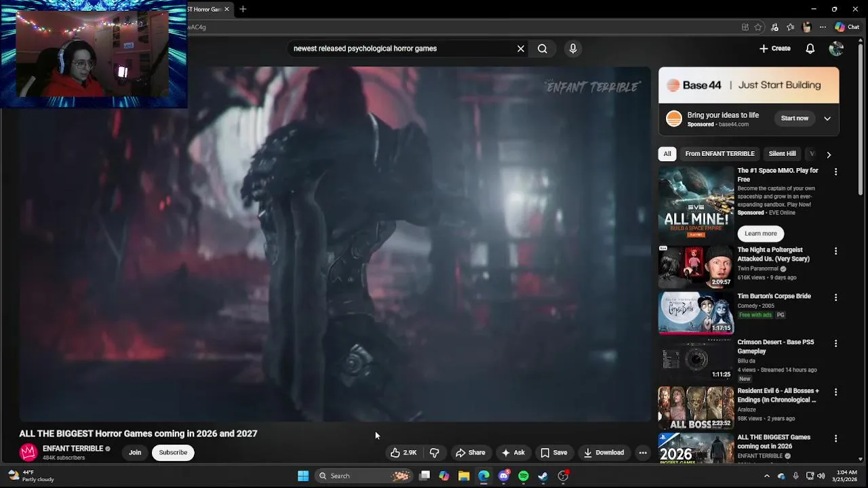Open options for BIGGEST Games 2026 video
Viewport: 868px width, 488px height.
pyautogui.click(x=835, y=439)
